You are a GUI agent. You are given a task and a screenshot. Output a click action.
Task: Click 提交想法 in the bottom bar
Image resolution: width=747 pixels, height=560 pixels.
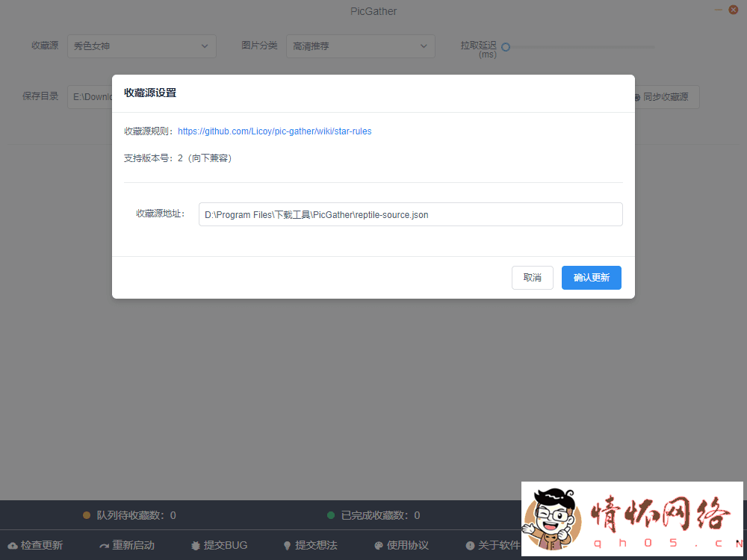[x=310, y=545]
